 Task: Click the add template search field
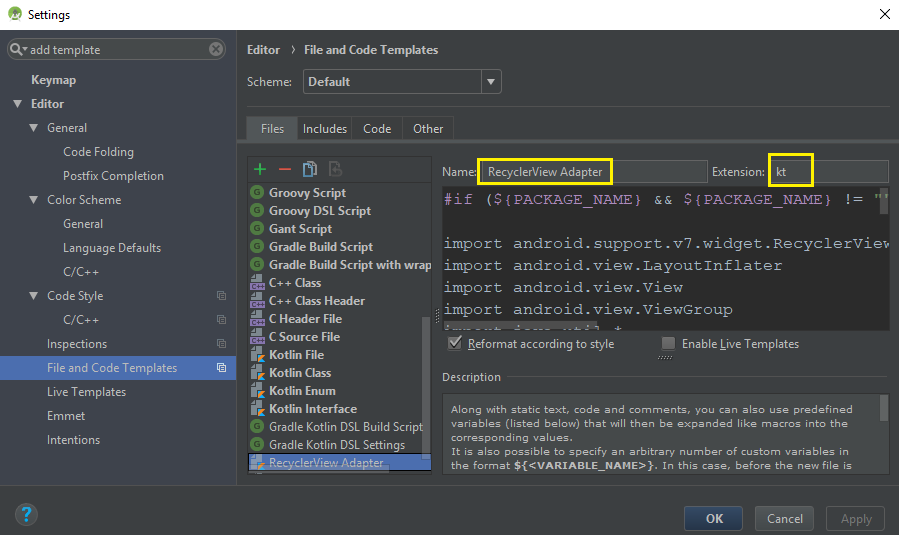pyautogui.click(x=116, y=49)
